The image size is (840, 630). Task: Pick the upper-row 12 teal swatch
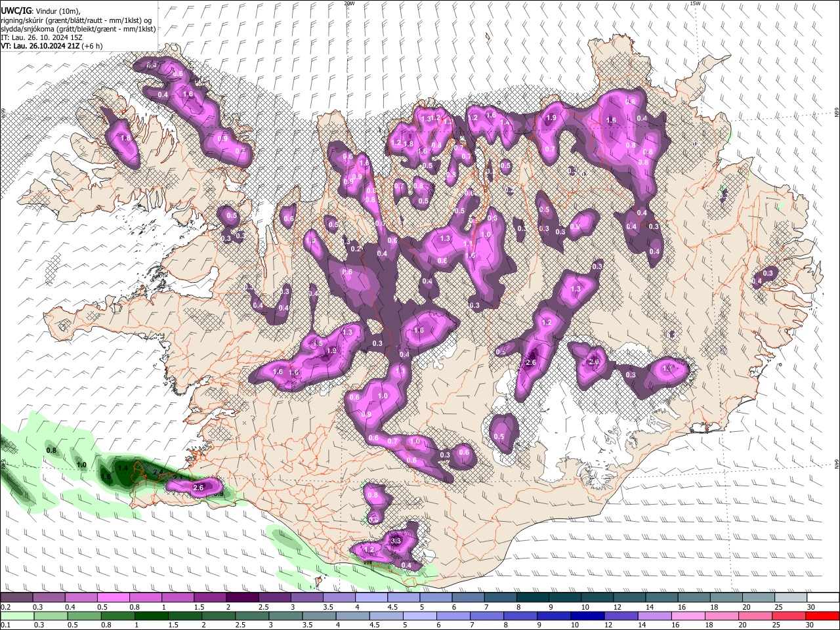pyautogui.click(x=630, y=598)
